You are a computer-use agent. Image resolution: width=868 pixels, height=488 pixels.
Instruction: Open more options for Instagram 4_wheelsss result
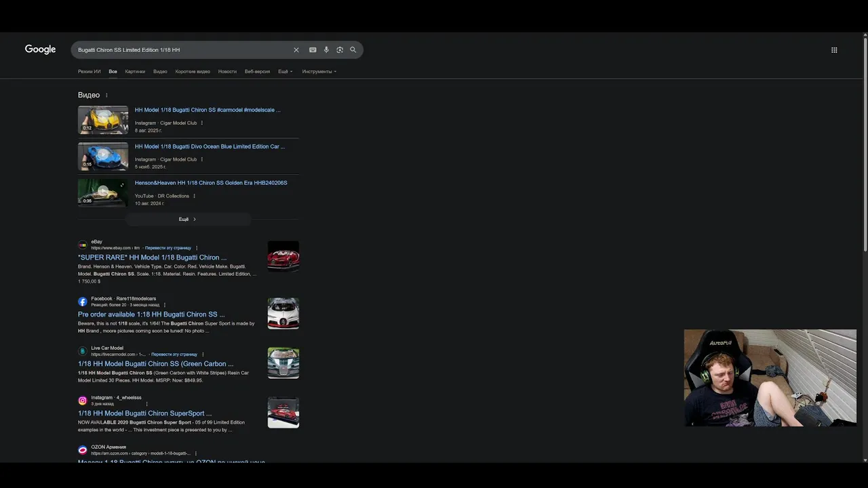coord(147,404)
